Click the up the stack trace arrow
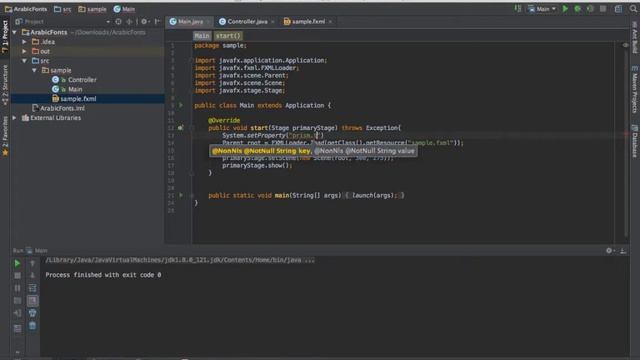 (32, 264)
